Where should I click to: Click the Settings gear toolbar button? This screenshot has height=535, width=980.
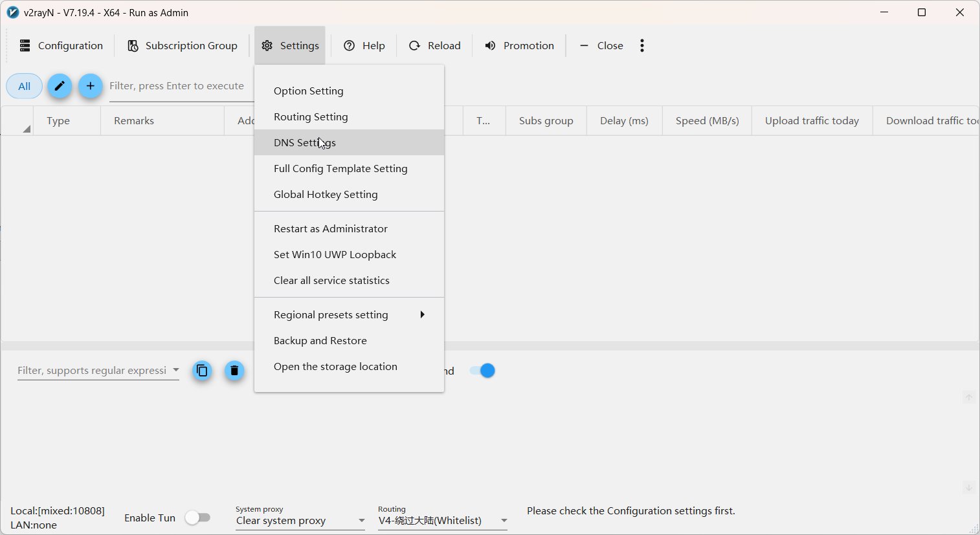pyautogui.click(x=290, y=45)
